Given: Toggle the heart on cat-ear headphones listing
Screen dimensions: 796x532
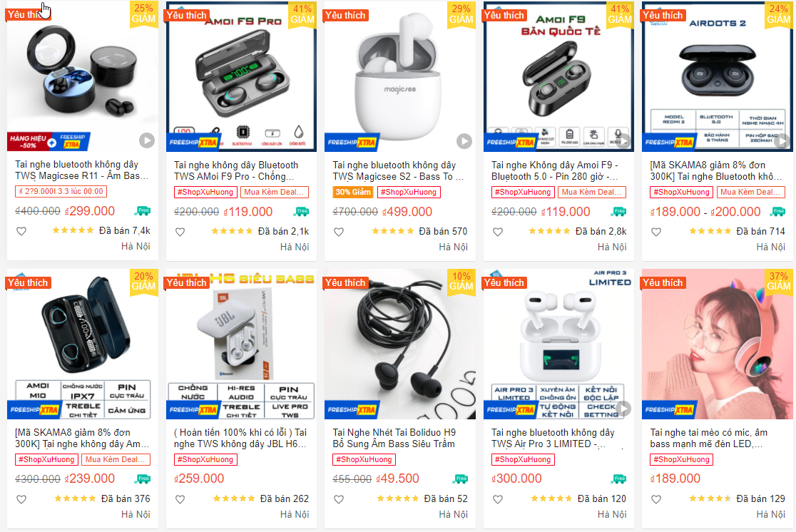Looking at the screenshot, I should tap(656, 499).
